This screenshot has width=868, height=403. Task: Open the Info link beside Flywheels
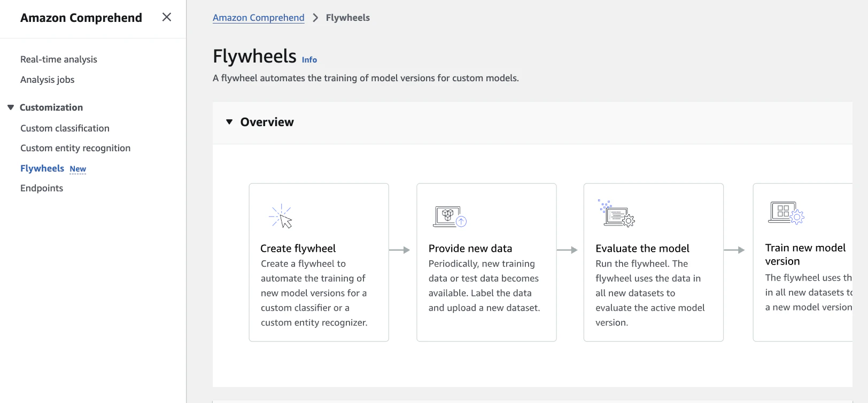(x=309, y=60)
